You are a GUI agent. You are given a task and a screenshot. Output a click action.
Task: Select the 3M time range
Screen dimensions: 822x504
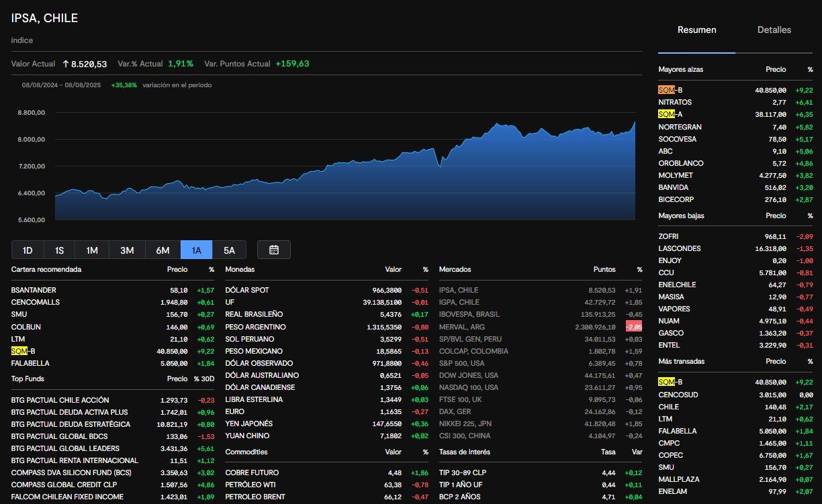pyautogui.click(x=127, y=250)
